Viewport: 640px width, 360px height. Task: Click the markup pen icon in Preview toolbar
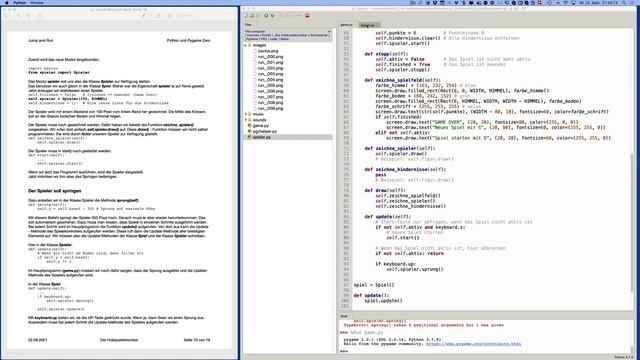(x=144, y=16)
